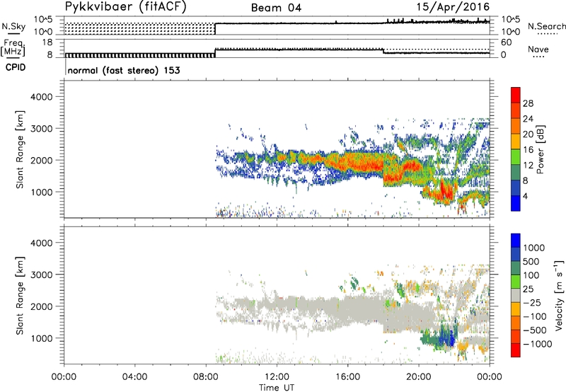The height and width of the screenshot is (392, 566).
Task: Click the Velocity [m s-1] colorbar label
Action: pos(559,296)
